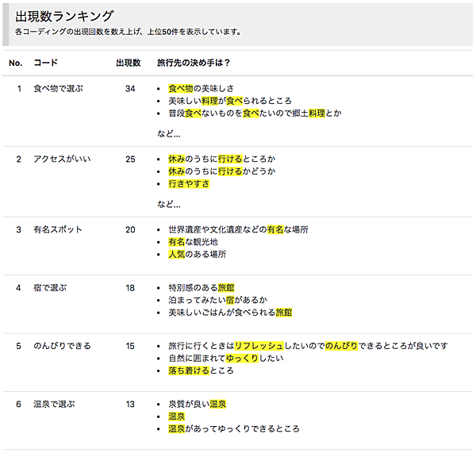Select the 温泉で選ぶ code
Image resolution: width=476 pixels, height=453 pixels.
[x=54, y=404]
